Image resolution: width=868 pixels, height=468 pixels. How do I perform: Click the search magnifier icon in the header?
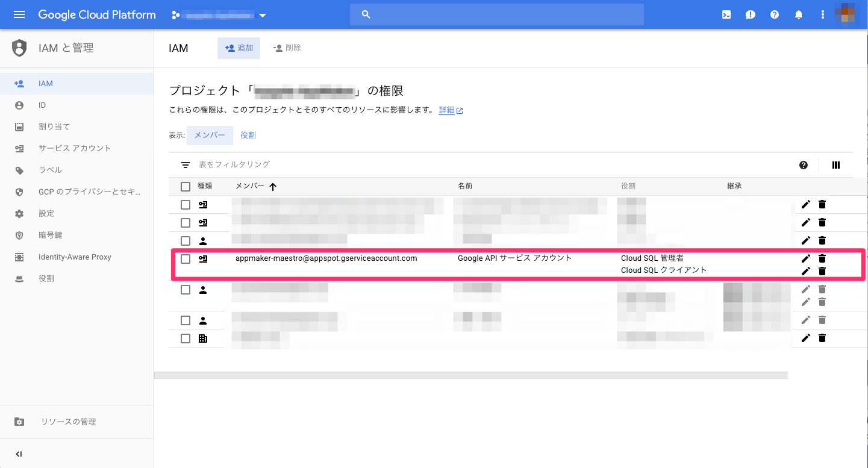(x=366, y=14)
